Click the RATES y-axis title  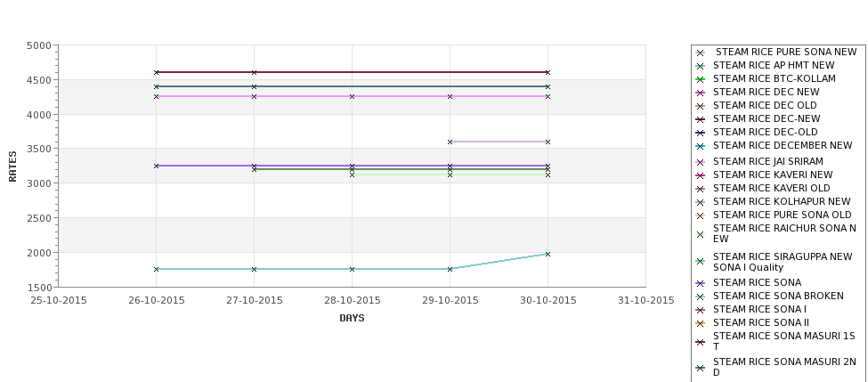[12, 167]
